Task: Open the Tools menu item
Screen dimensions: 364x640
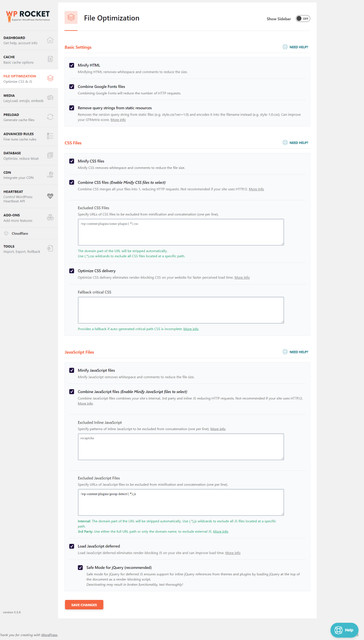Action: point(29,249)
